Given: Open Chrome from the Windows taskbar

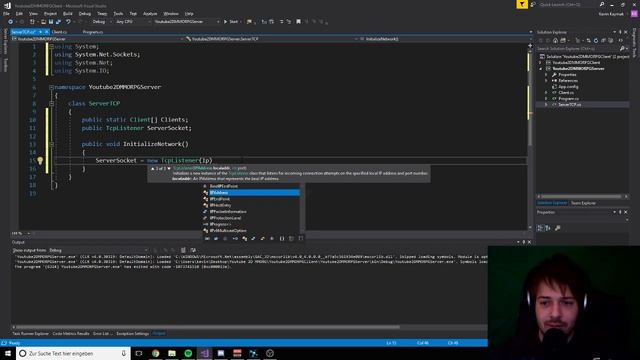Looking at the screenshot, I should coord(156,353).
